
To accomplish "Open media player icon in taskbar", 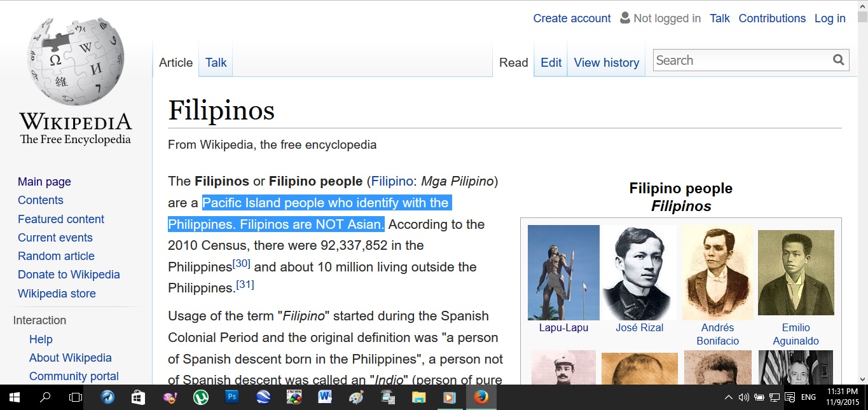I will 450,397.
